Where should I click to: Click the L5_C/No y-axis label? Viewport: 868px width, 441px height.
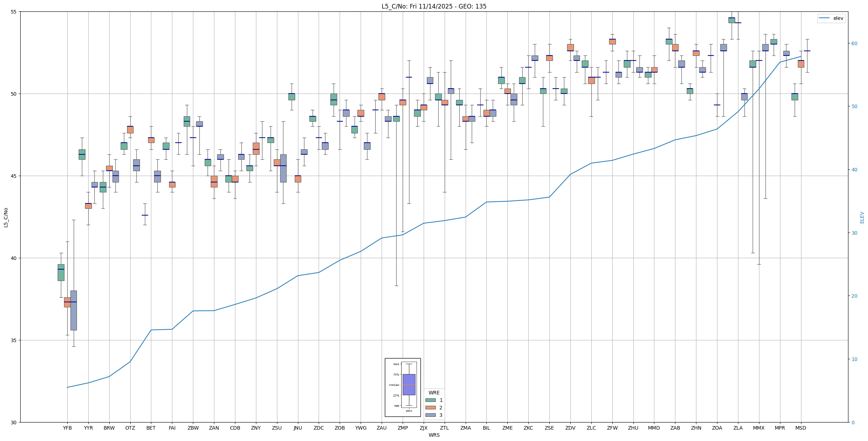pos(6,217)
